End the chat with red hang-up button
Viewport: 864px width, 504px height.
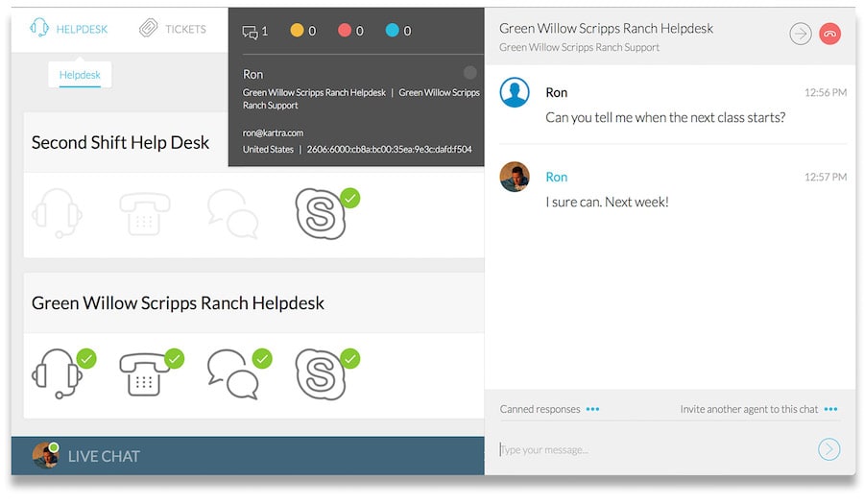(x=830, y=35)
